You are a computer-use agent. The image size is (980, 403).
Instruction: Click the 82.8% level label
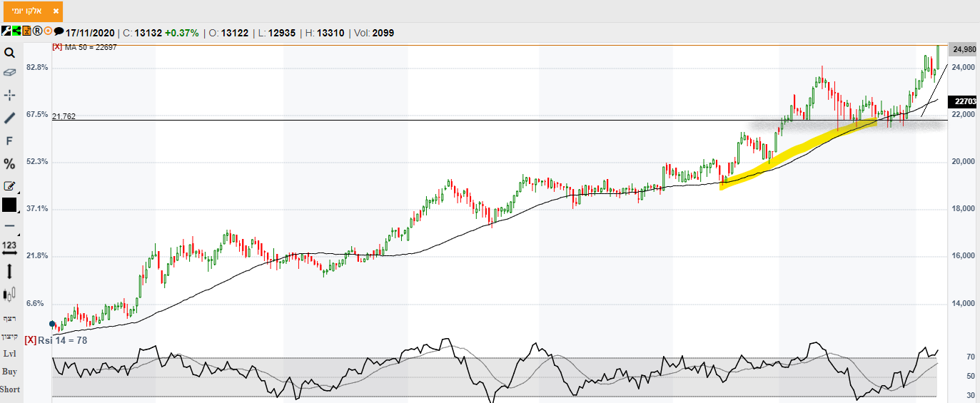point(37,67)
